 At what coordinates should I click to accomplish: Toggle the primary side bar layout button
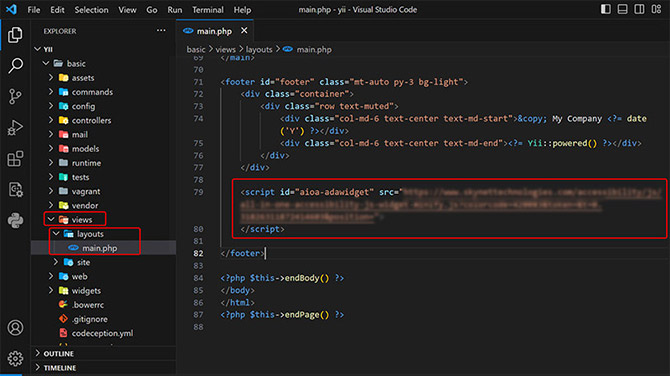[605, 9]
